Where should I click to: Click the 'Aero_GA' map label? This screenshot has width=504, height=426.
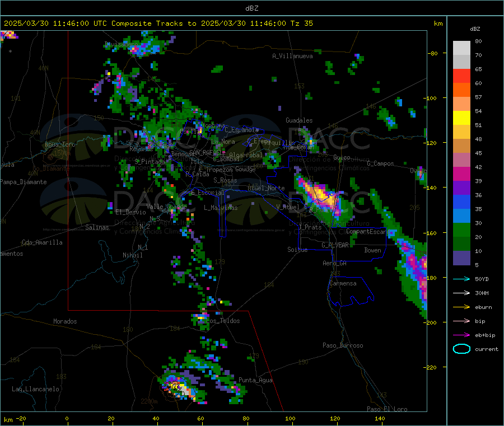coord(335,263)
